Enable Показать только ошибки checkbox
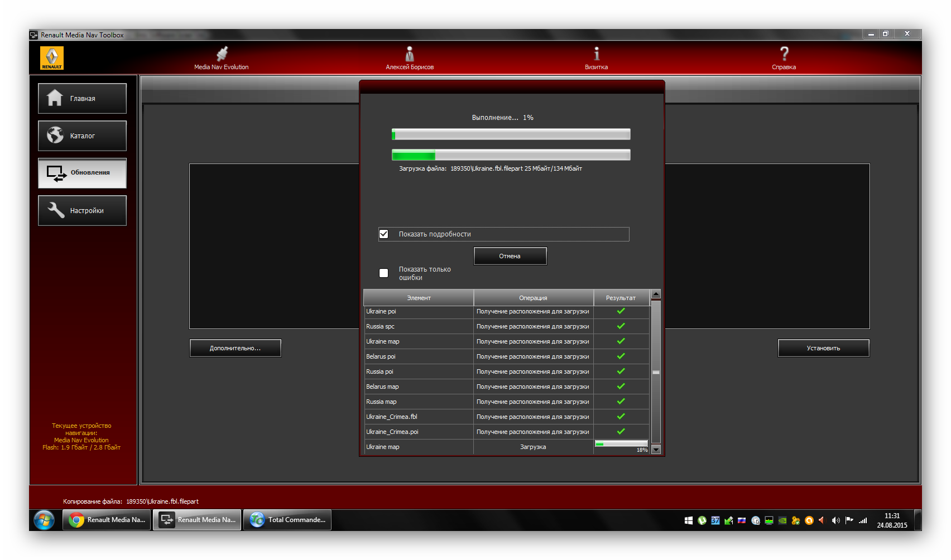Image resolution: width=951 pixels, height=560 pixels. 384,273
